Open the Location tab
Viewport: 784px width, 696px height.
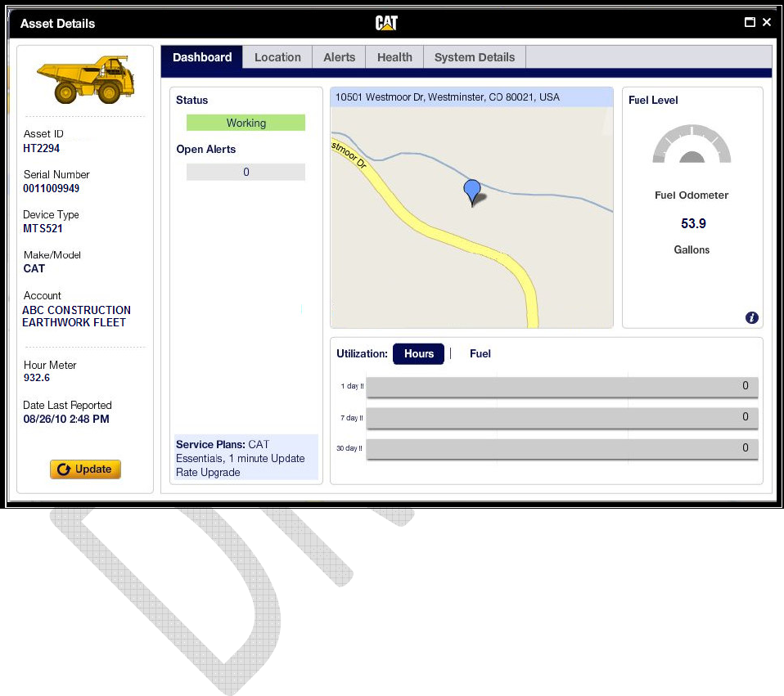(277, 57)
